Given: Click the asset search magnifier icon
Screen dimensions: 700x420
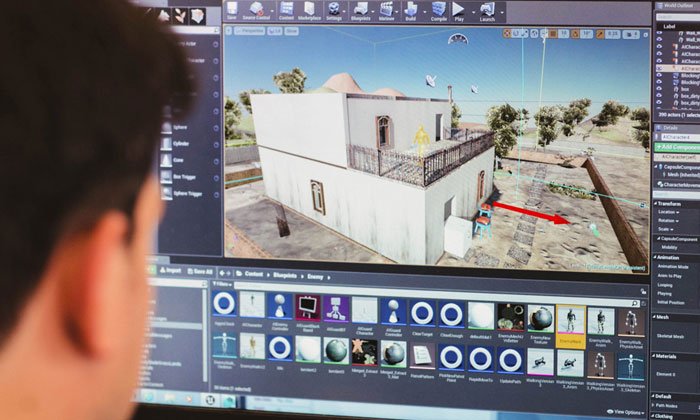Looking at the screenshot, I should click(635, 303).
